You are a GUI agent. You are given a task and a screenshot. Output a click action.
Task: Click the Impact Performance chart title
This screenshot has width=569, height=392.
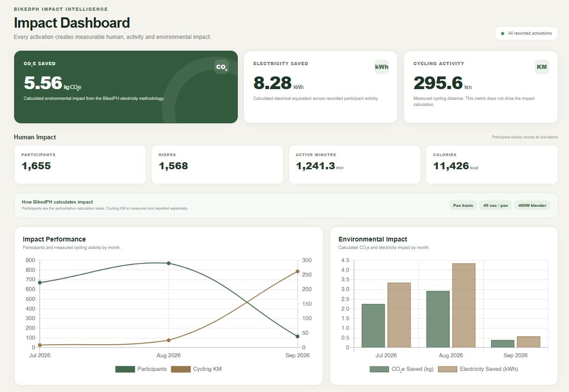54,239
